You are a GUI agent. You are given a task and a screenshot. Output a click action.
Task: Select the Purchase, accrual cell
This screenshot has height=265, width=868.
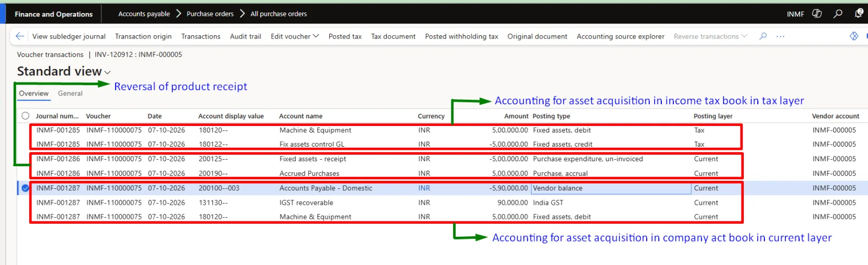(x=560, y=174)
